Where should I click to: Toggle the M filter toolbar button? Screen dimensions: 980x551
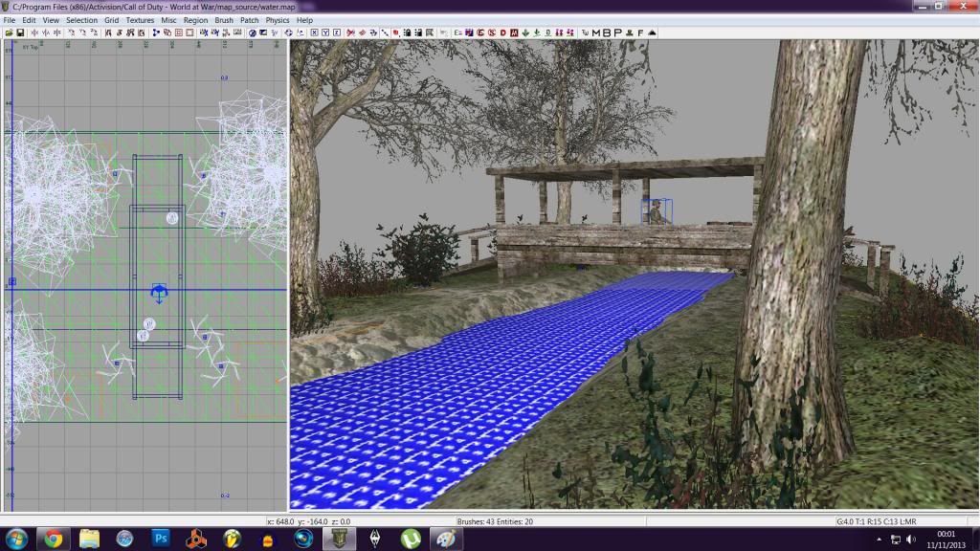point(595,33)
